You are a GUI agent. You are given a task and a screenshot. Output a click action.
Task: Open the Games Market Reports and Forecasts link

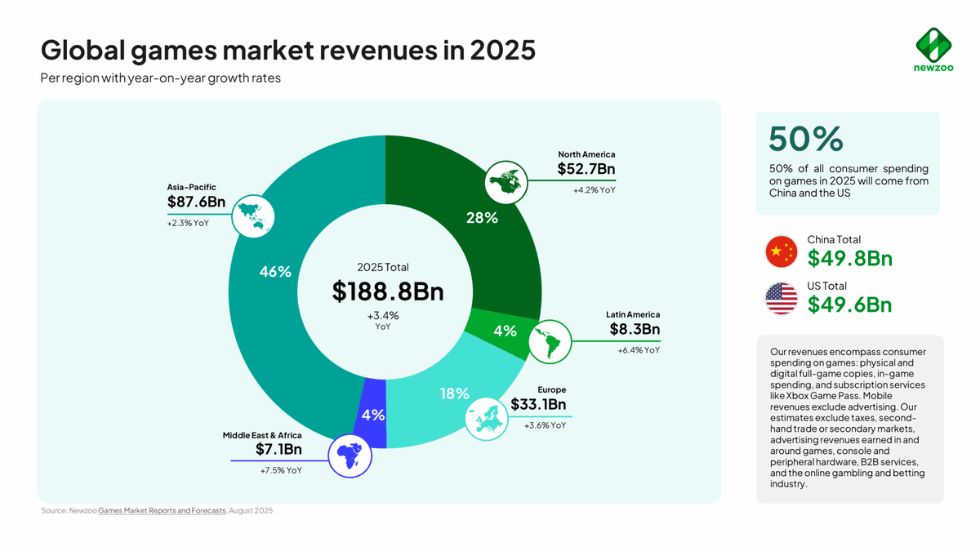(161, 510)
